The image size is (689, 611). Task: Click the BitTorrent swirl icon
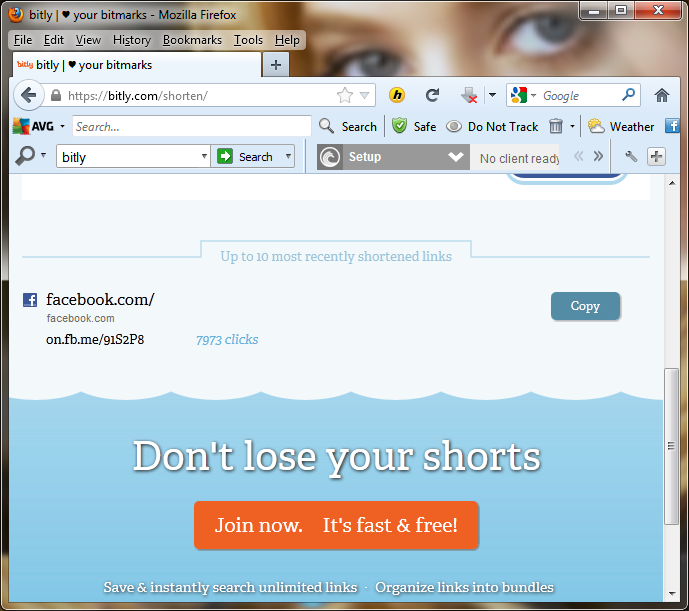pos(330,157)
